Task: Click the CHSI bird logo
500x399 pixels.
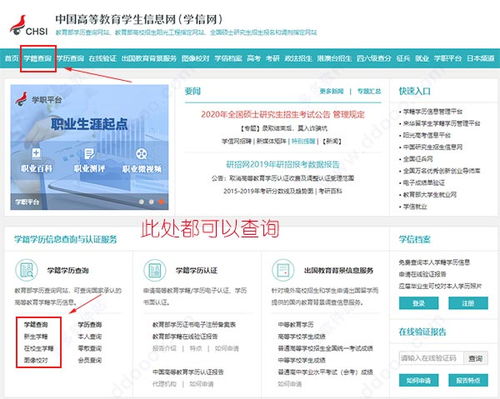Action: 29,25
